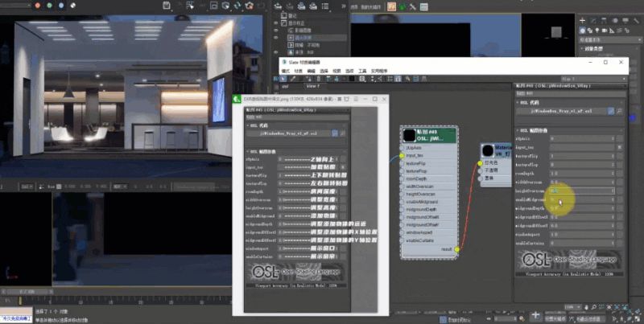The width and height of the screenshot is (644, 324).
Task: Open the 材质 menu in the Slate editor
Action: (x=298, y=71)
